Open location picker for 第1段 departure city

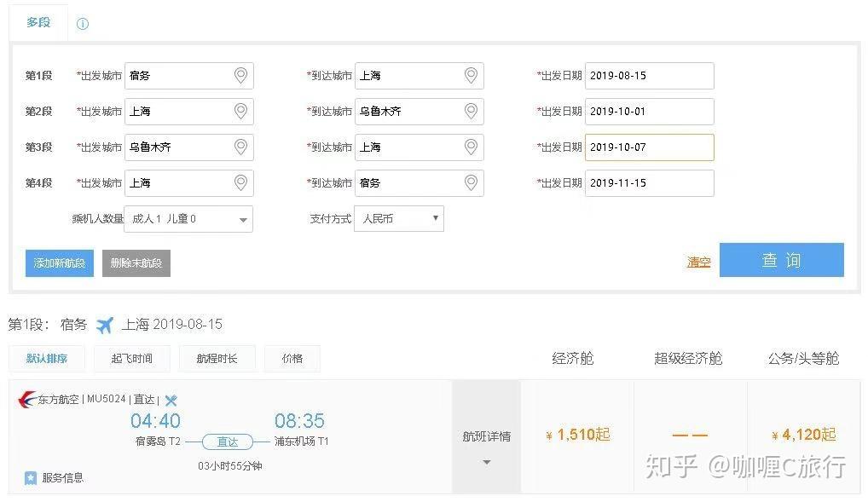240,75
